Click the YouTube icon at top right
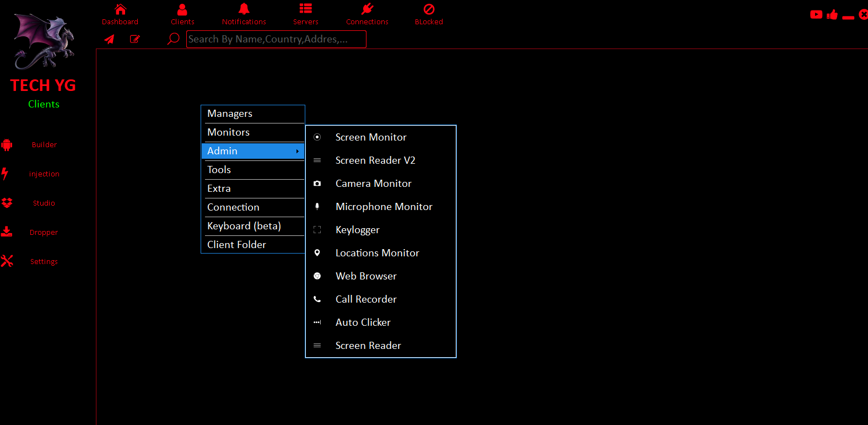868x425 pixels. [x=816, y=15]
